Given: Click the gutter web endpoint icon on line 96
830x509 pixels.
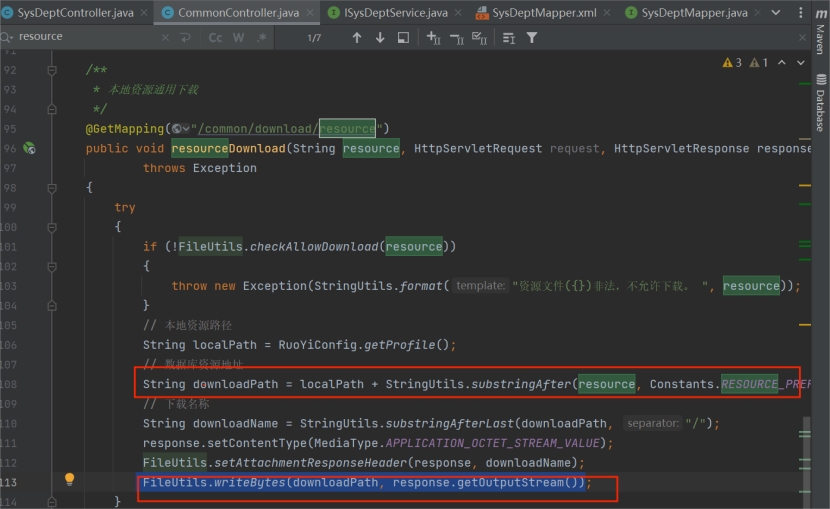Looking at the screenshot, I should click(x=30, y=148).
